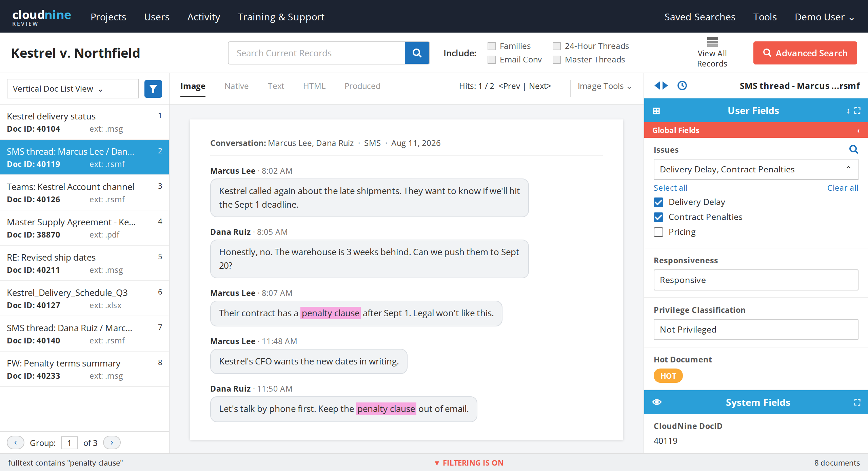The image size is (868, 471).
Task: Enable the Email Conv checkbox
Action: [492, 60]
